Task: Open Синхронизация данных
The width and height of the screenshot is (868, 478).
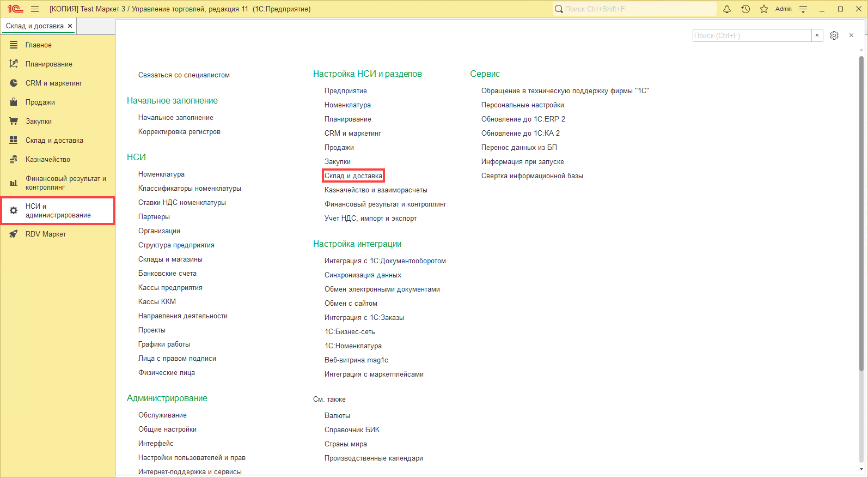Action: pos(363,275)
